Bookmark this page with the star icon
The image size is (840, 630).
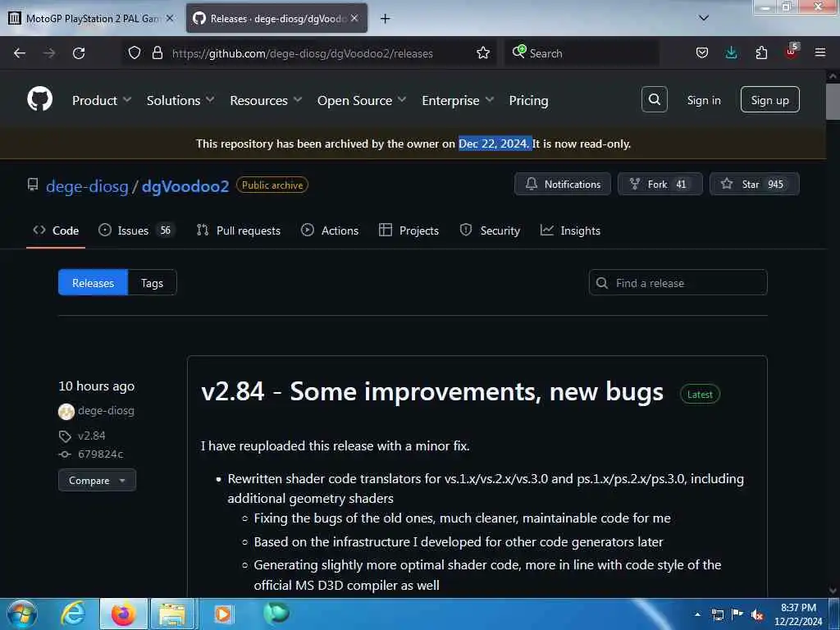point(482,52)
